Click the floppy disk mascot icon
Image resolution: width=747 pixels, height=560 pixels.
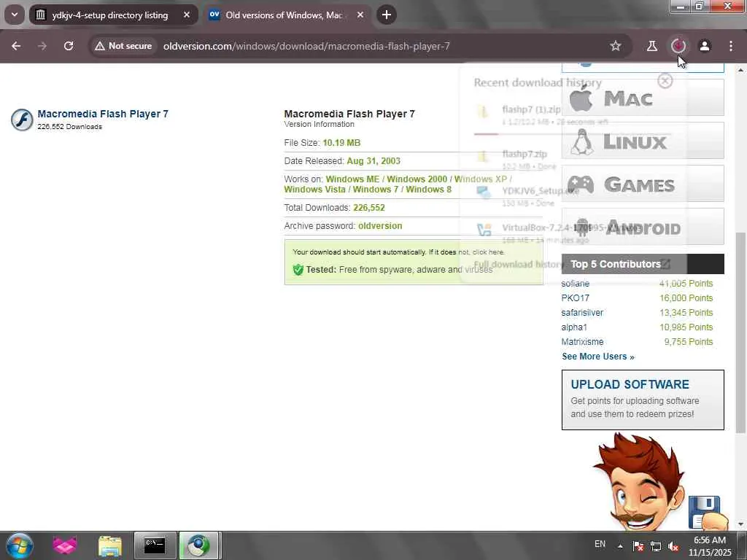point(704,512)
